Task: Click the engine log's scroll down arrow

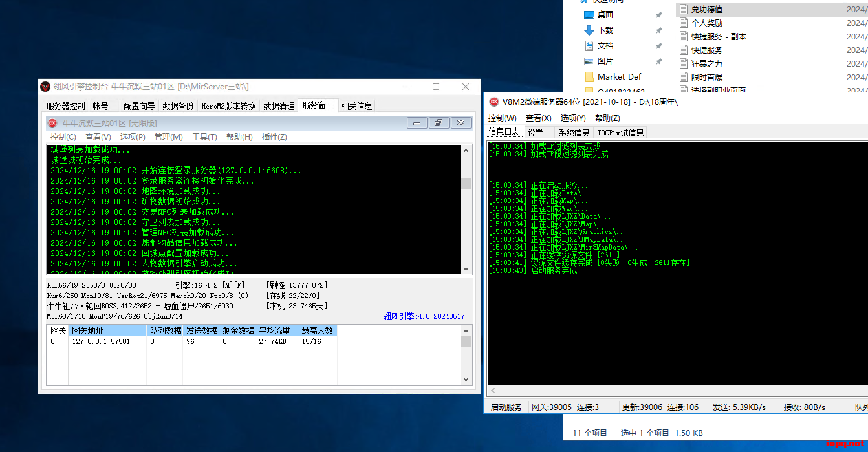Action: tap(466, 268)
